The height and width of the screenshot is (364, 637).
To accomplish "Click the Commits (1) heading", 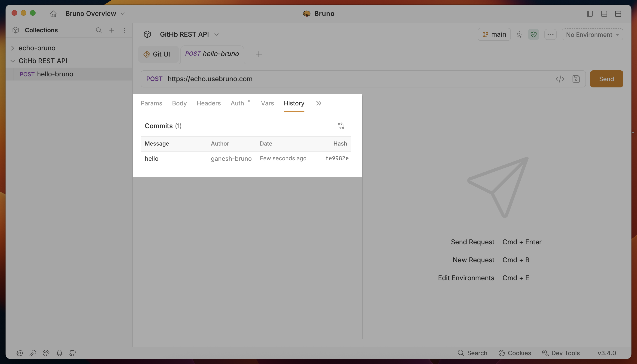I will click(x=163, y=126).
